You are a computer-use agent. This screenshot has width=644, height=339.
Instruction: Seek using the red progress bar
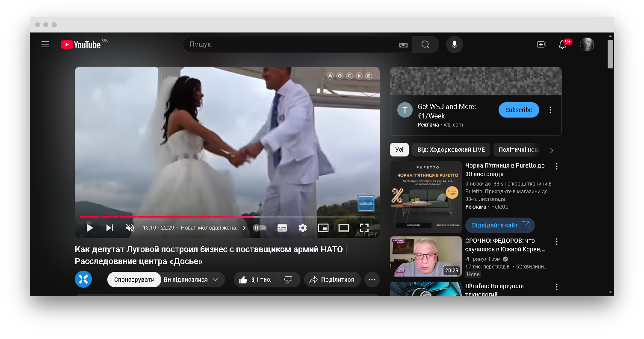pos(227,217)
